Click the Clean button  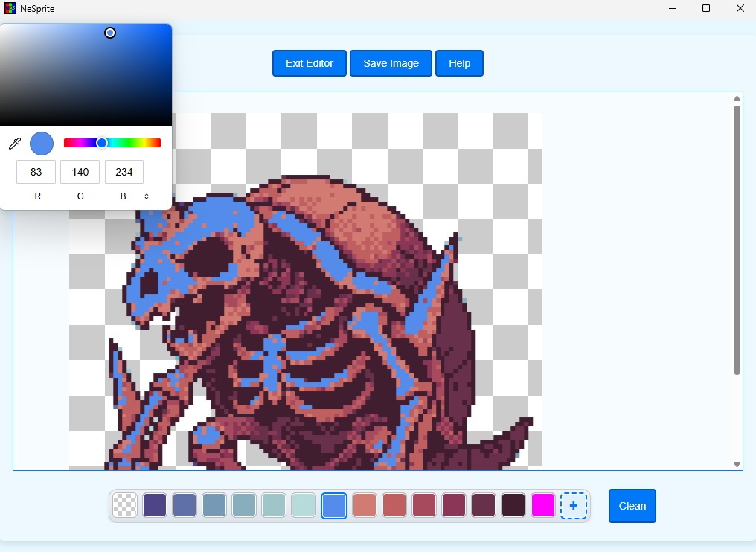pyautogui.click(x=632, y=506)
